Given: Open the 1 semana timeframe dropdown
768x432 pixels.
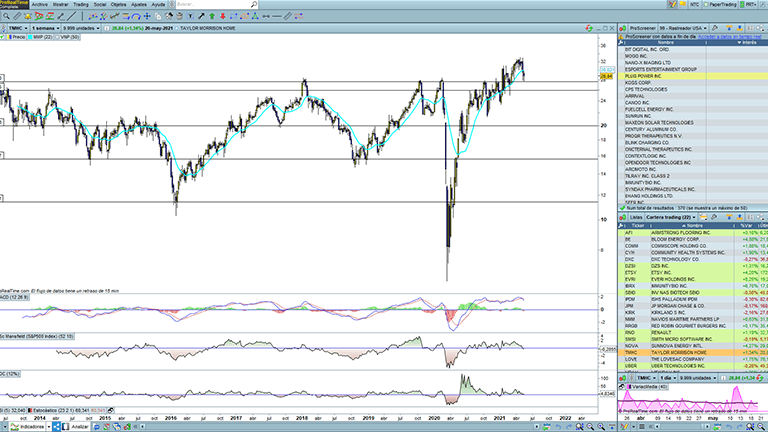Looking at the screenshot, I should point(46,28).
